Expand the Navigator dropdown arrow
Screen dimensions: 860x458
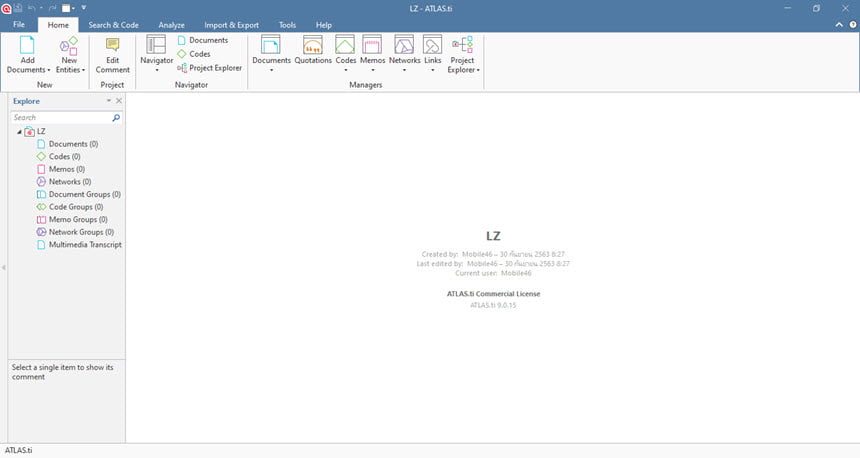pyautogui.click(x=157, y=70)
